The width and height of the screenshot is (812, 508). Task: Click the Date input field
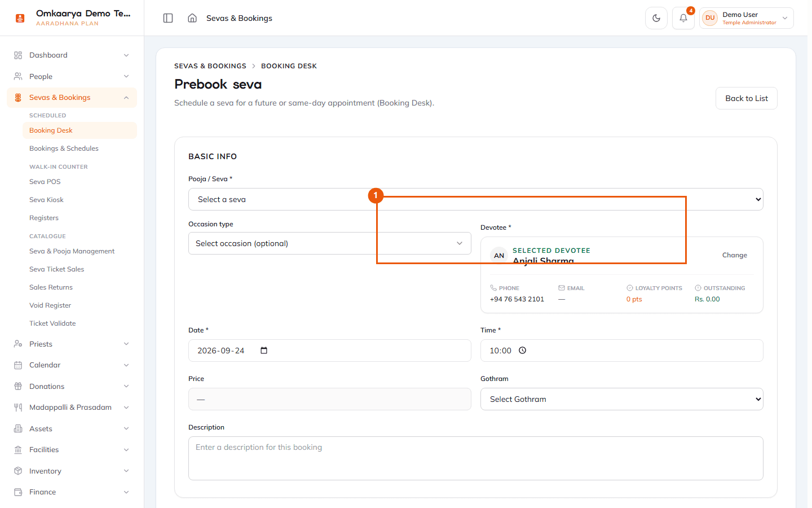[x=330, y=351]
